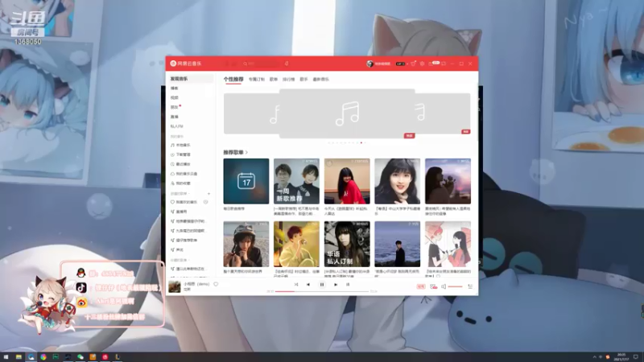
Task: Open the 华语私人订制 playlist cover
Action: (x=347, y=244)
